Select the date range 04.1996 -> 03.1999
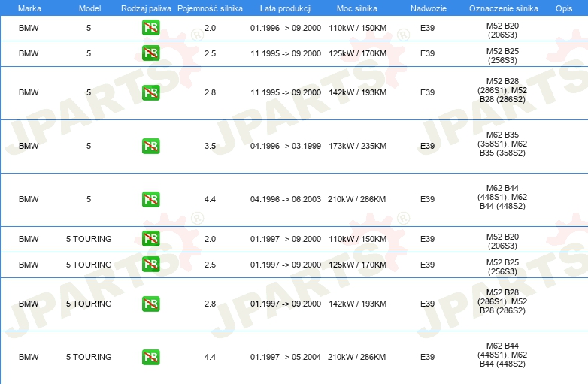 (x=286, y=146)
